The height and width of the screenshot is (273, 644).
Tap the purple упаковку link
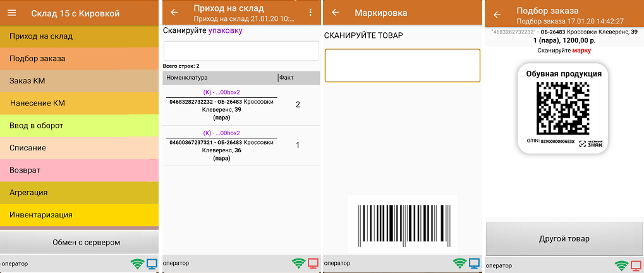coord(225,31)
